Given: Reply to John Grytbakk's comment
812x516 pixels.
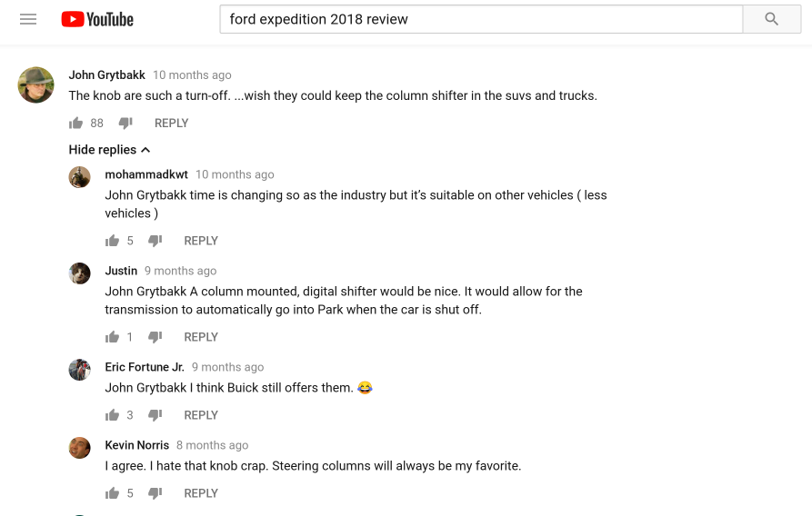Looking at the screenshot, I should pyautogui.click(x=172, y=124).
